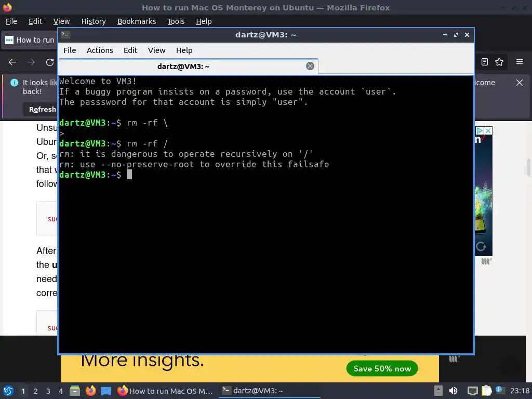Click the 23:18 clock
The image size is (532, 399).
pos(520,391)
